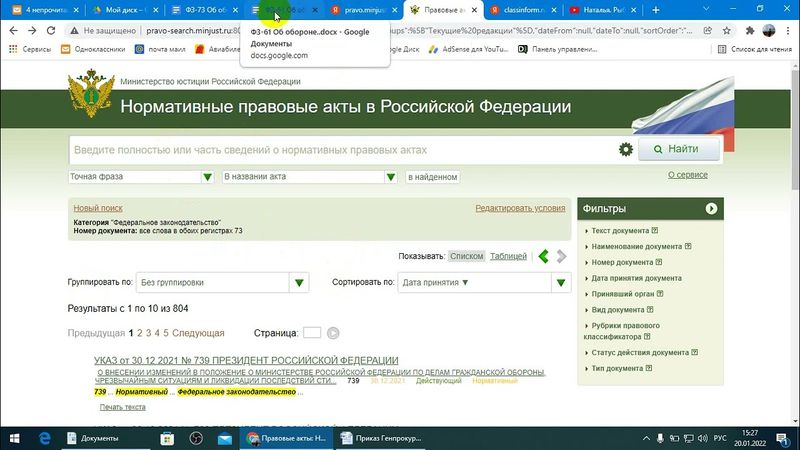Screen dimensions: 800x450
Task: Open the Редактировать условия link
Action: [520, 208]
